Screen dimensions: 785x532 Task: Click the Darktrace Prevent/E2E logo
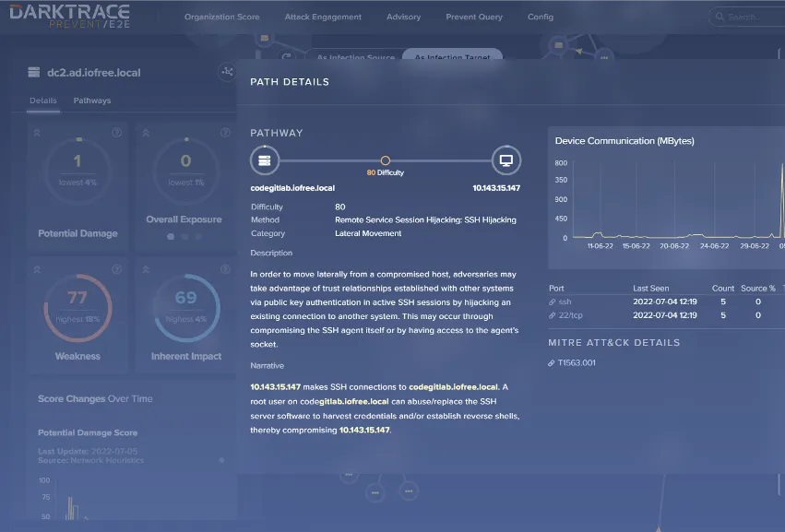(69, 16)
